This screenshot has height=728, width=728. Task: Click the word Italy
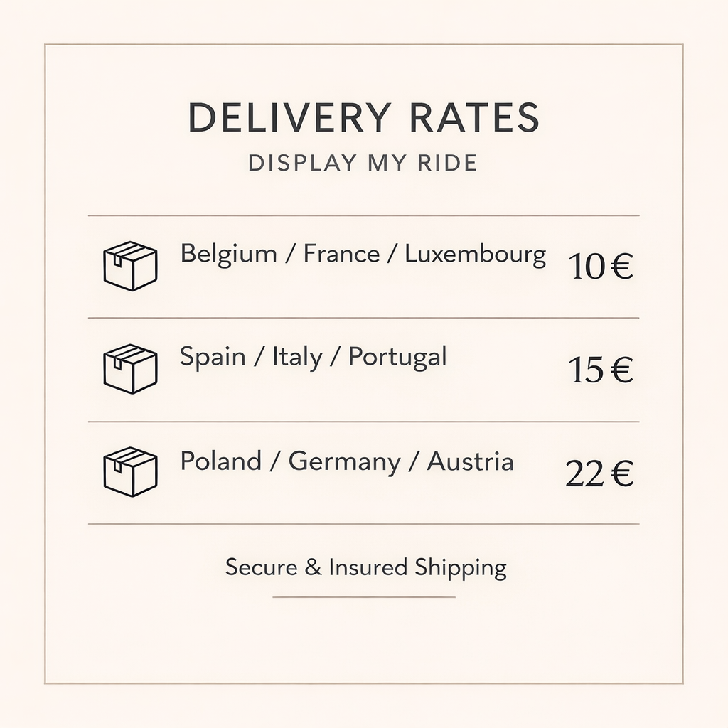point(297,357)
